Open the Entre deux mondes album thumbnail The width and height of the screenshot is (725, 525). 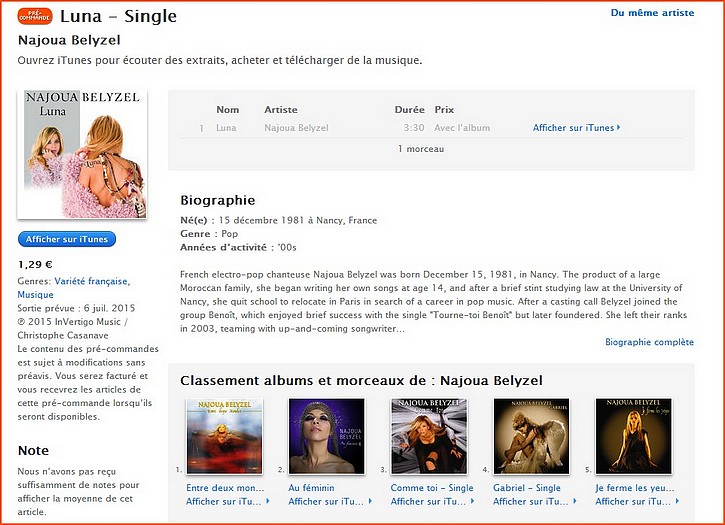coord(224,436)
